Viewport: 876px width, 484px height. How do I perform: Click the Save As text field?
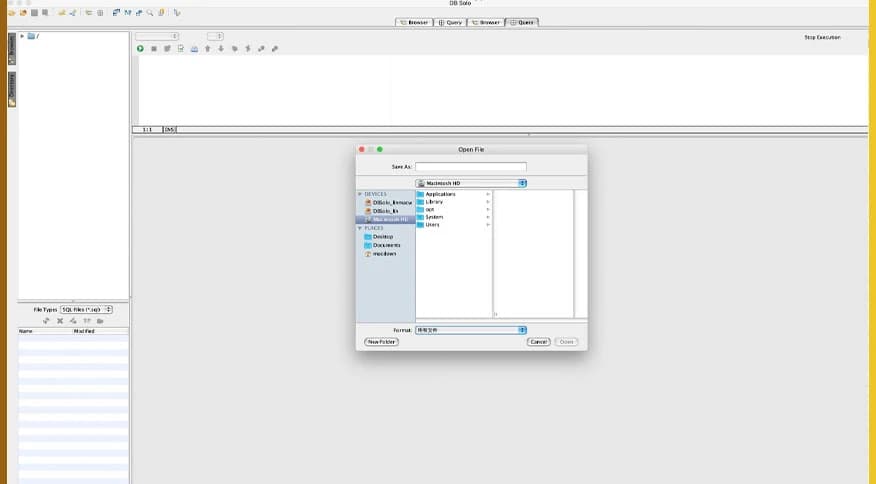pos(470,167)
